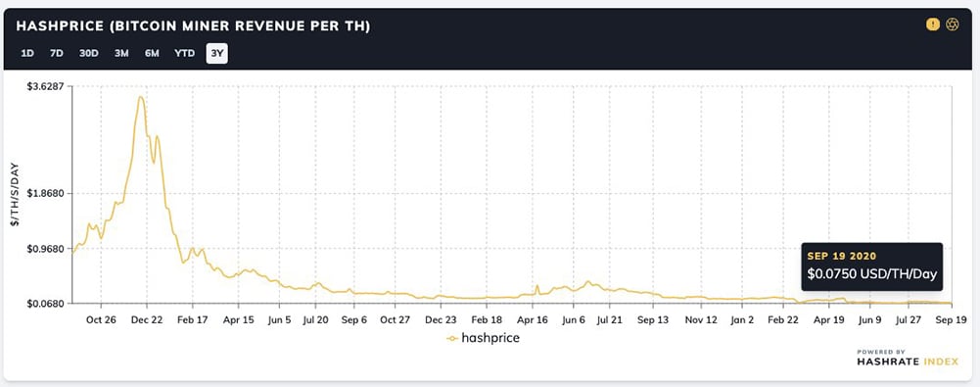Click the yellow info alert icon

[x=932, y=25]
